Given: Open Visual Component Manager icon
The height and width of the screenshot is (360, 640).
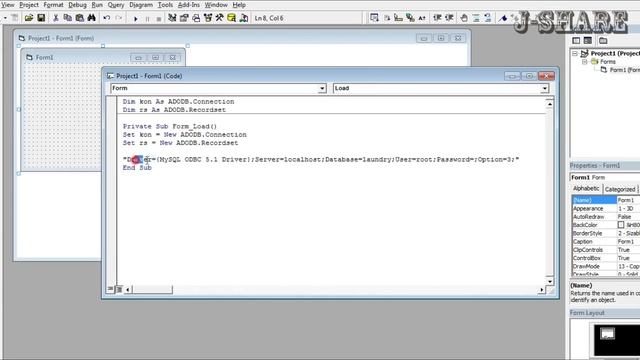Looking at the screenshot, I should point(244,18).
